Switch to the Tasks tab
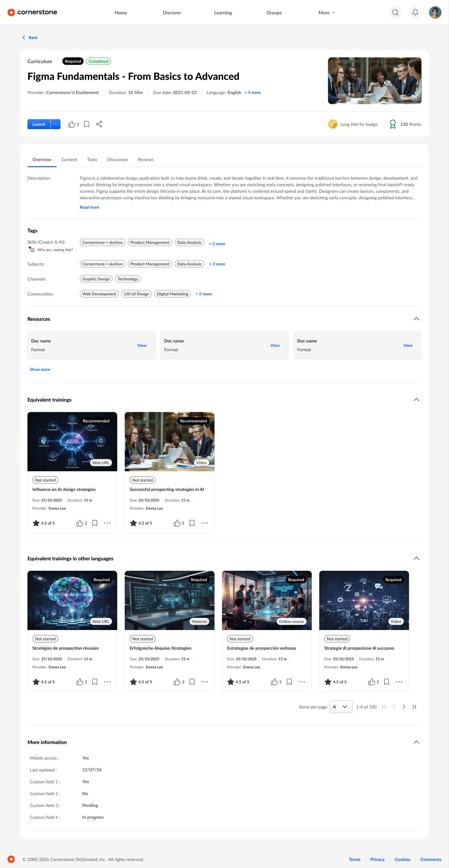The height and width of the screenshot is (868, 449). 92,159
